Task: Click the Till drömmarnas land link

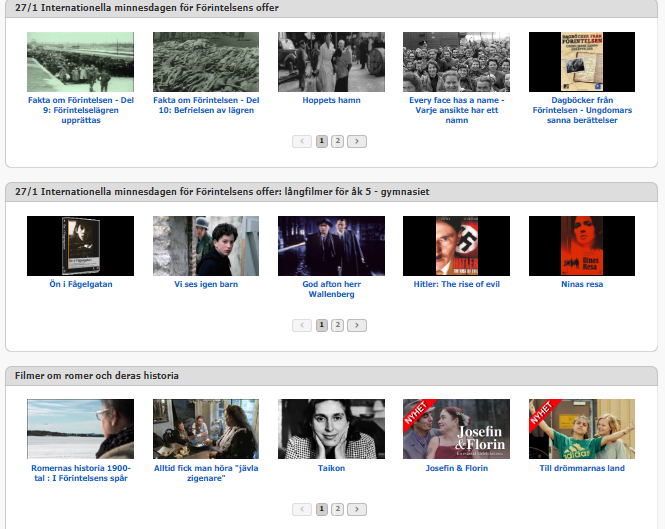Action: [582, 468]
